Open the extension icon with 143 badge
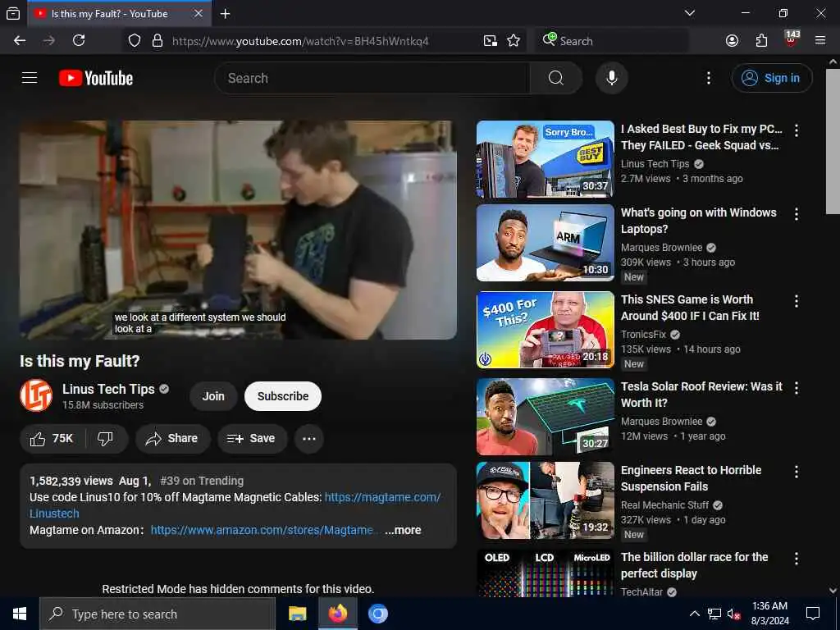Image resolution: width=840 pixels, height=630 pixels. tap(792, 39)
